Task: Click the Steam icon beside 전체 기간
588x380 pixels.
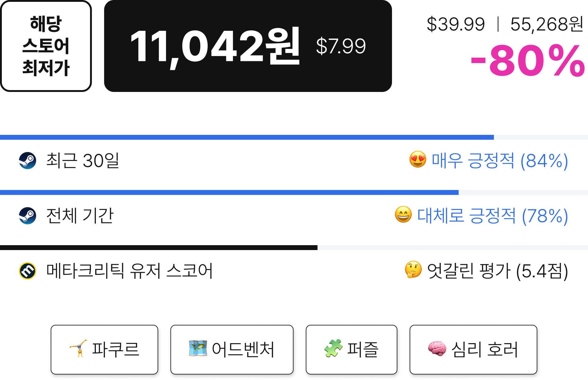Action: tap(28, 216)
